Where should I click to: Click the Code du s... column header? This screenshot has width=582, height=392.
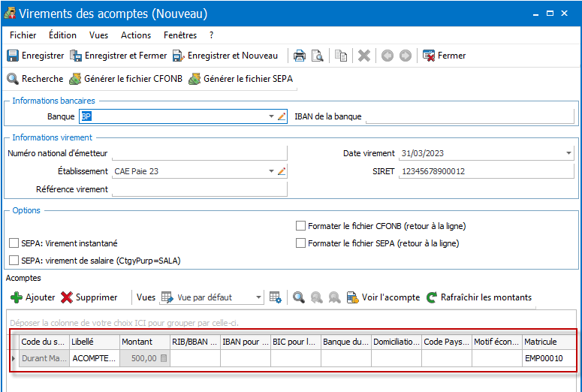44,342
